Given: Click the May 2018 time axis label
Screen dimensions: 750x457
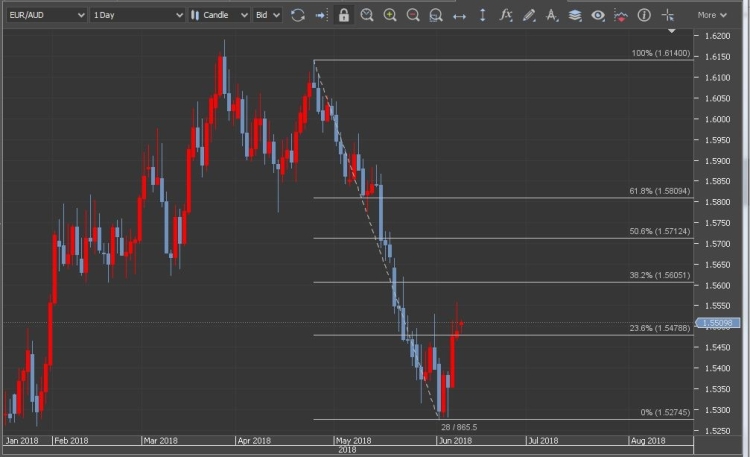Looking at the screenshot, I should [x=353, y=440].
